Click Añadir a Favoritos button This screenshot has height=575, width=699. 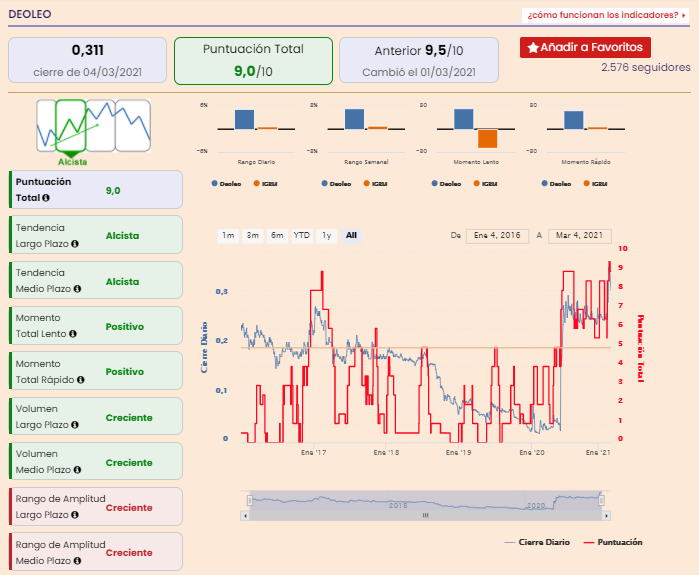[585, 47]
